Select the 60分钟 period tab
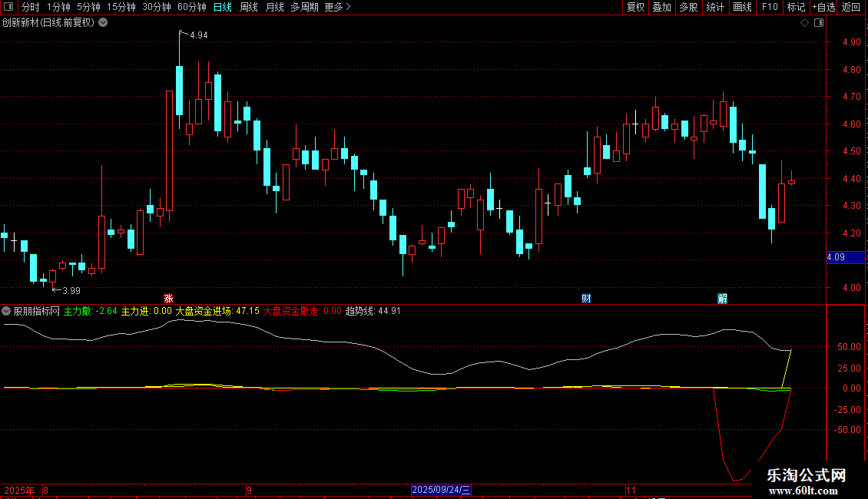 click(x=191, y=7)
